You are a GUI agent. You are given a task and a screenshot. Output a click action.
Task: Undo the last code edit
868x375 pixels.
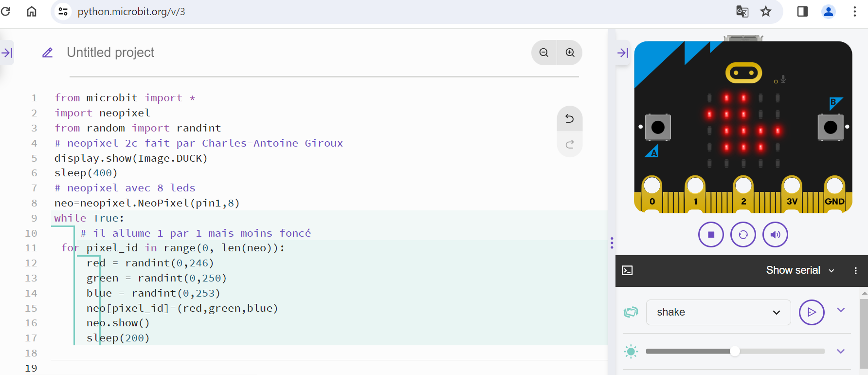coord(569,119)
